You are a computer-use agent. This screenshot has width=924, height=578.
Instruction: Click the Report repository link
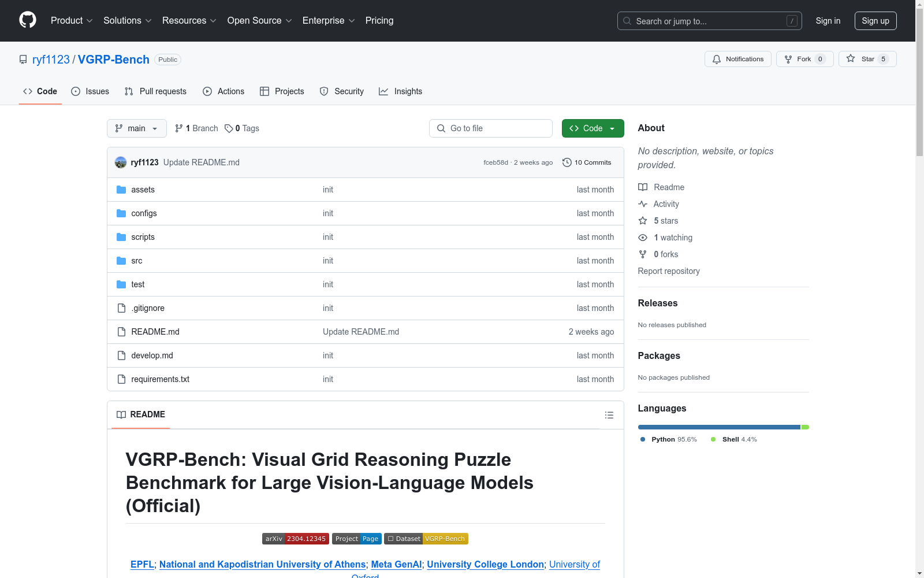click(x=669, y=271)
